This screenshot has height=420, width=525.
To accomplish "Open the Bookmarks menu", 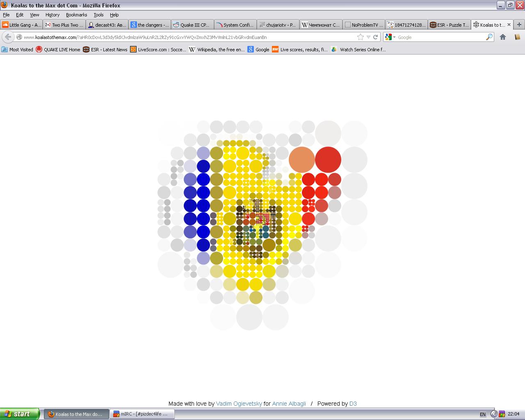I will coord(76,15).
